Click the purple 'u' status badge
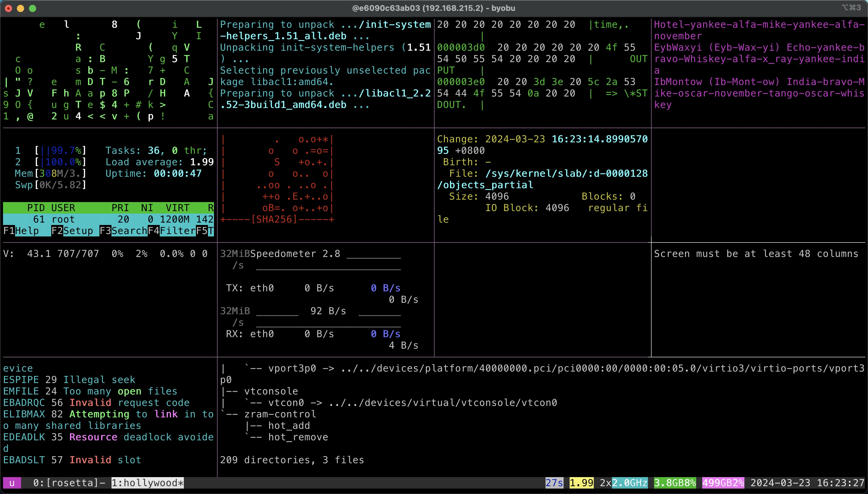The image size is (868, 494). coord(12,483)
